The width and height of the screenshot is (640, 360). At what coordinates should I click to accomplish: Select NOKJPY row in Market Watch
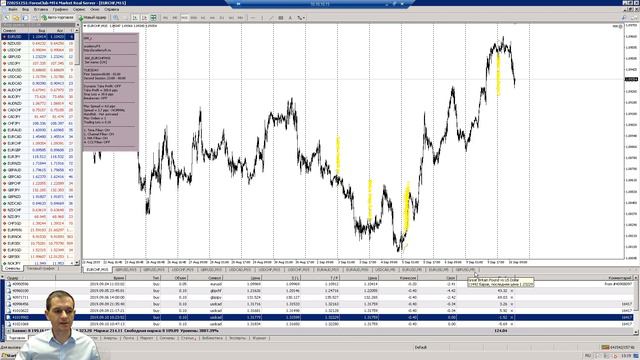[37, 263]
